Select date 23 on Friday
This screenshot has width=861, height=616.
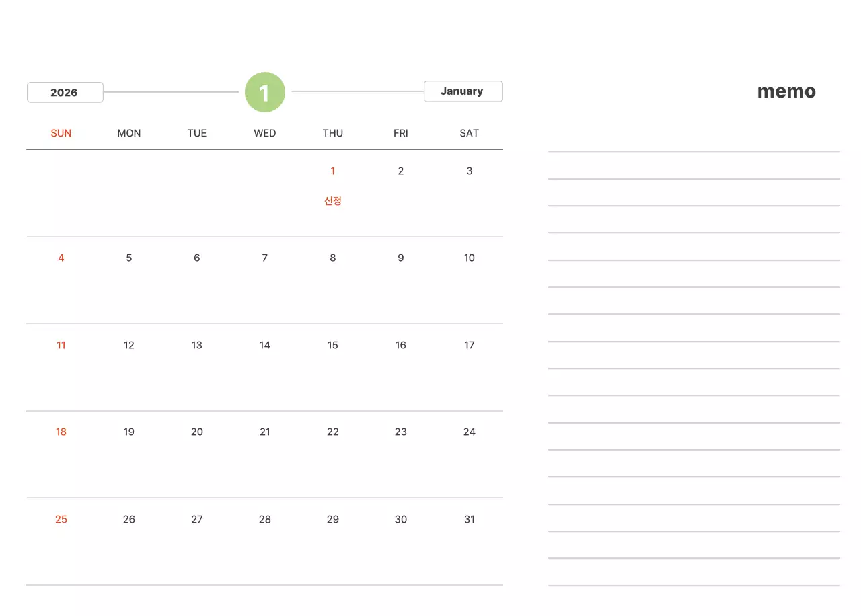pos(401,432)
